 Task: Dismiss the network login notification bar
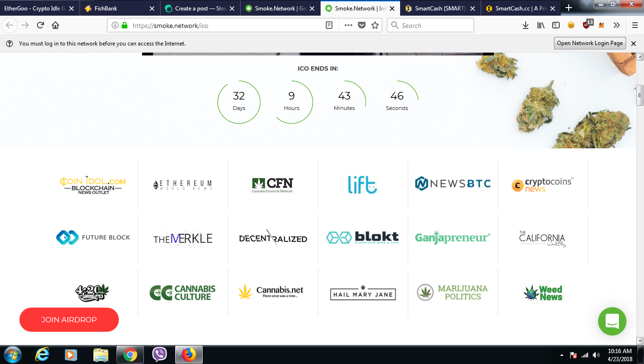pos(634,44)
